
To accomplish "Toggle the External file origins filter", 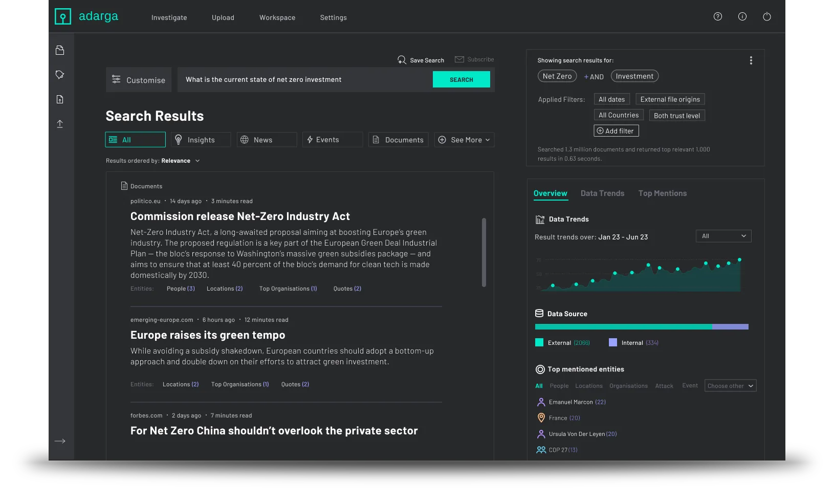I will click(x=670, y=99).
